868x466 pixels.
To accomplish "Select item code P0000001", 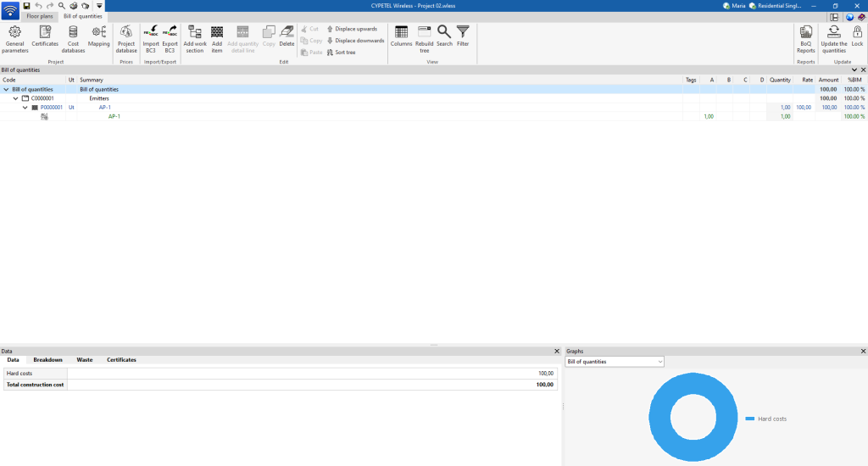I will [52, 108].
